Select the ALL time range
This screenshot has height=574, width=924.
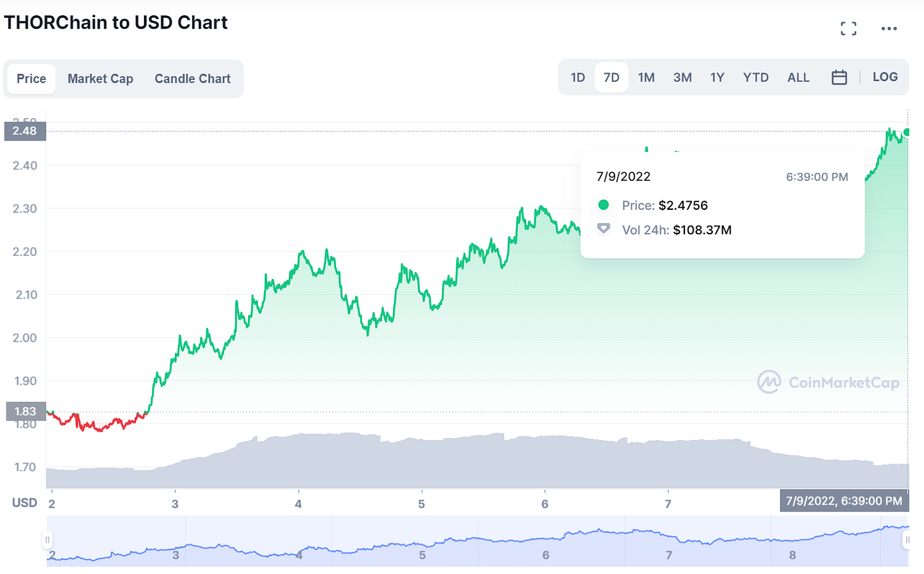pos(798,77)
